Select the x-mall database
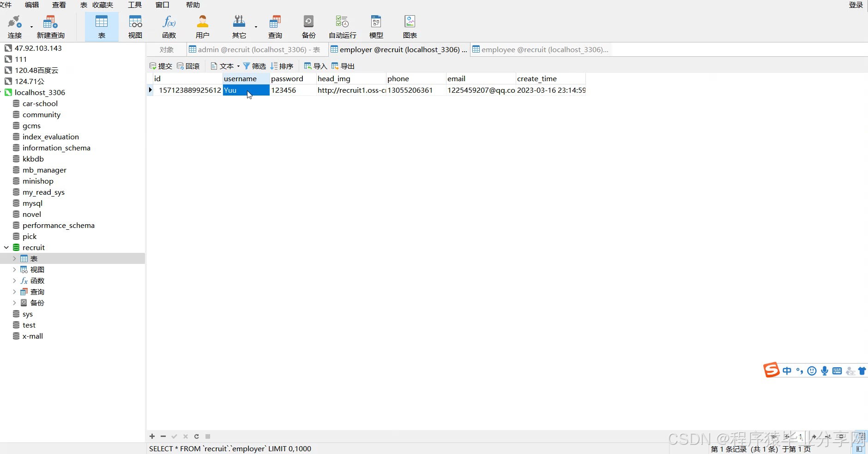 click(x=33, y=336)
